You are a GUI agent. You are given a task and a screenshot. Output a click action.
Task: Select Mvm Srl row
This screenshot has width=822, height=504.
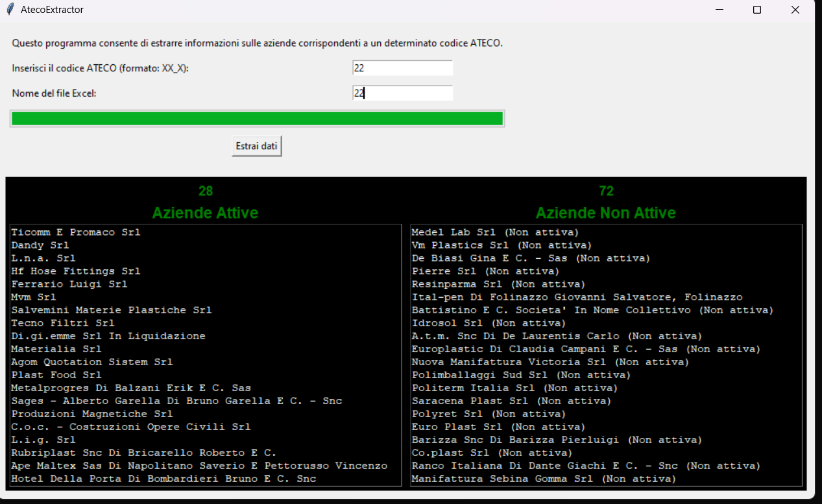[x=206, y=297]
